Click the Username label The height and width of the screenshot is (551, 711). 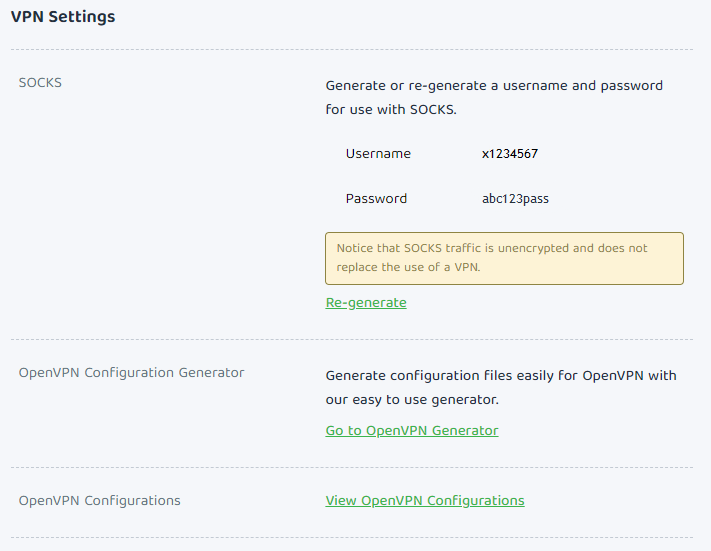coord(378,154)
